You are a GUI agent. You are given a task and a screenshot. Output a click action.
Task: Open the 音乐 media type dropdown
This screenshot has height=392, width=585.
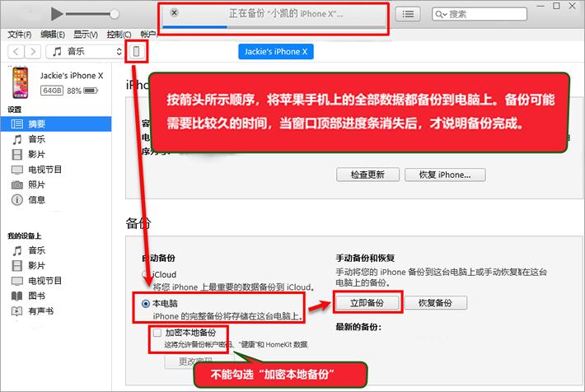tap(85, 52)
